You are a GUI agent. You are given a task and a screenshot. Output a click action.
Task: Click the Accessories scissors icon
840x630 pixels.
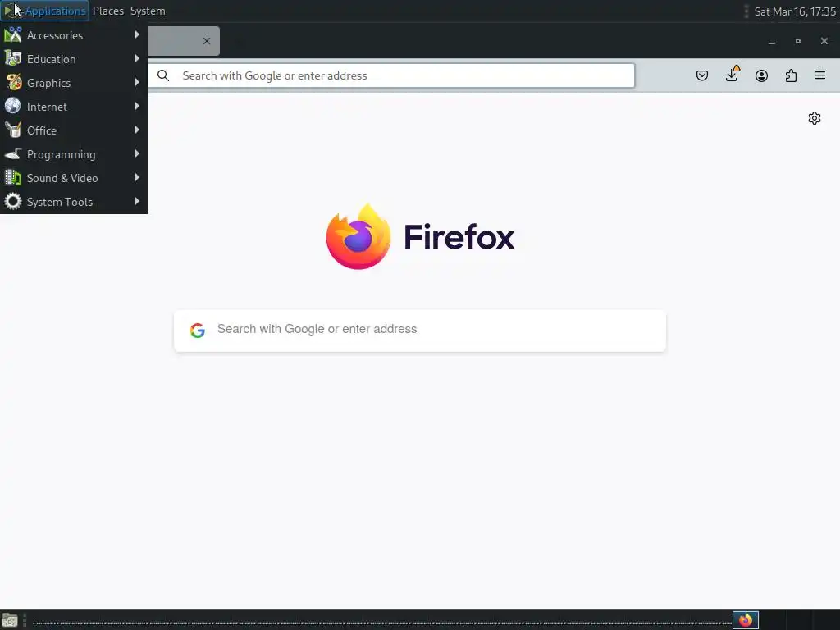point(13,34)
